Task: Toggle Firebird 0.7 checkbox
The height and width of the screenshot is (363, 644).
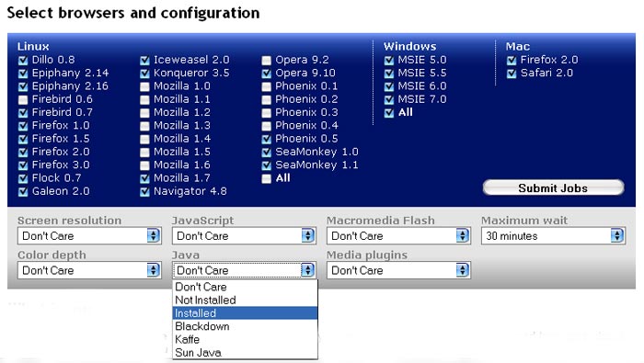Action: 23,113
